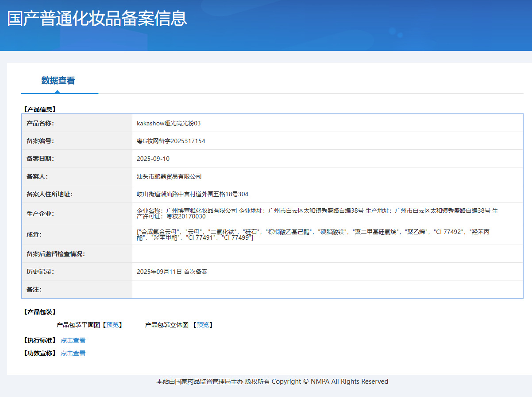Click the filing date 2025-09-10
The image size is (532, 397).
coord(153,159)
